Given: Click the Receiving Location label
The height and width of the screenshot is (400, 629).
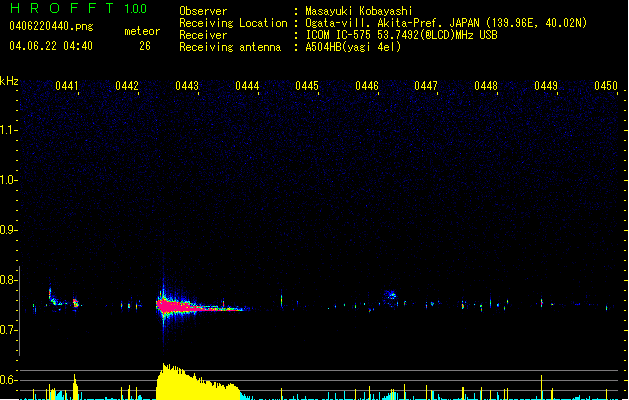Looking at the screenshot, I should point(233,23).
